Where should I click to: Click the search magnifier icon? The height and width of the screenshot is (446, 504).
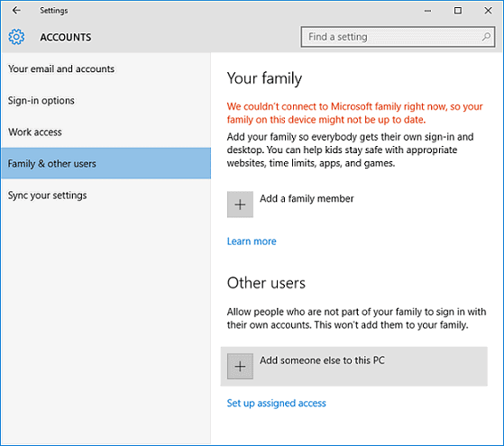pyautogui.click(x=486, y=37)
